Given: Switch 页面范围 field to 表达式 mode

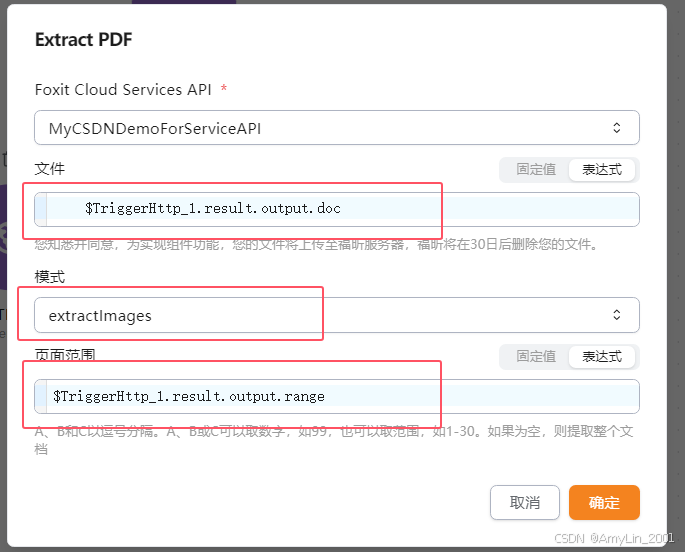Looking at the screenshot, I should pos(602,356).
